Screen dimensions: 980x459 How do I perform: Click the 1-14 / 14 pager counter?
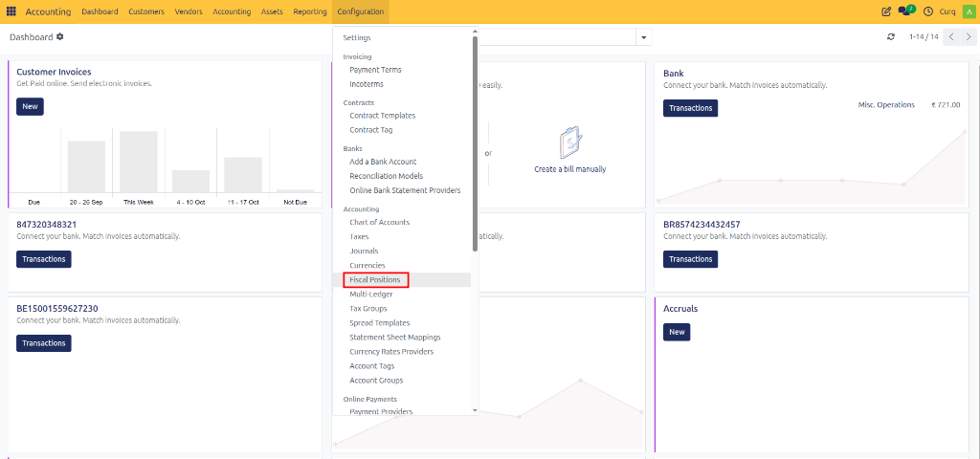coord(924,37)
